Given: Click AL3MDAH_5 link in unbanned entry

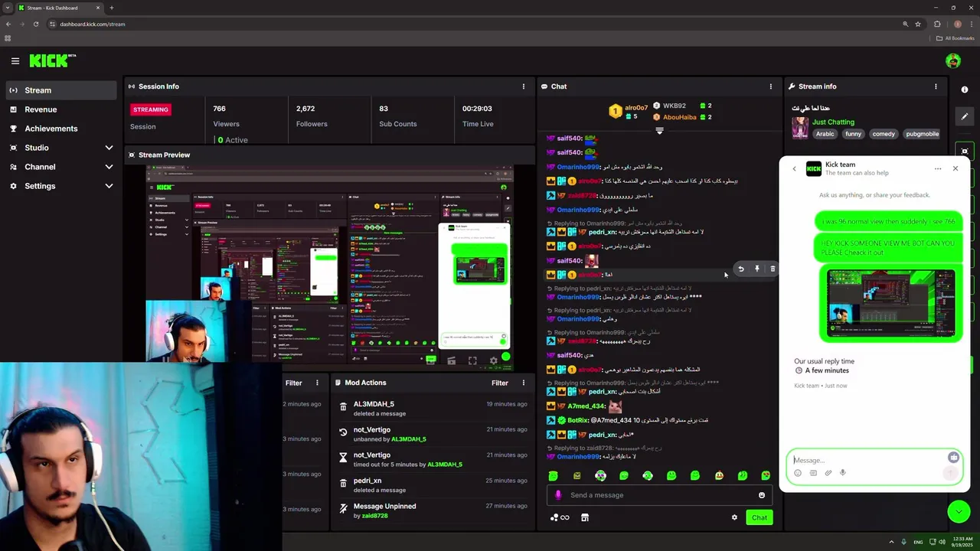Looking at the screenshot, I should pyautogui.click(x=408, y=439).
